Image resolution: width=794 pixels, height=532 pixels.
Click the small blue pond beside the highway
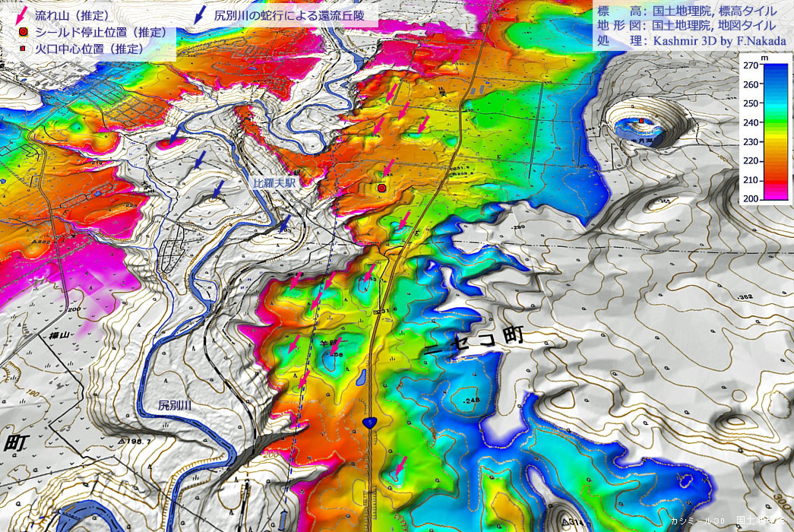[362, 376]
